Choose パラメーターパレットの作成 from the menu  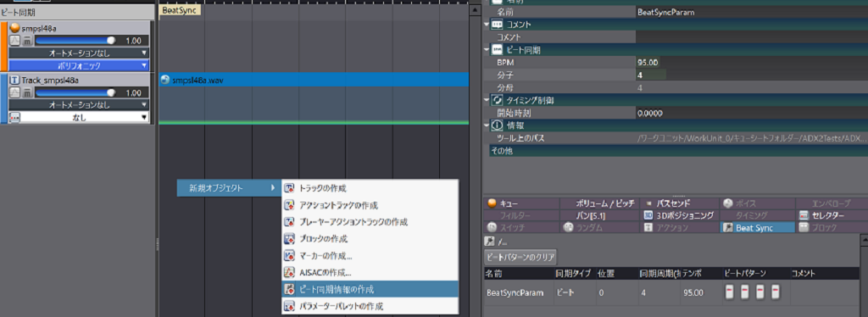click(x=370, y=305)
